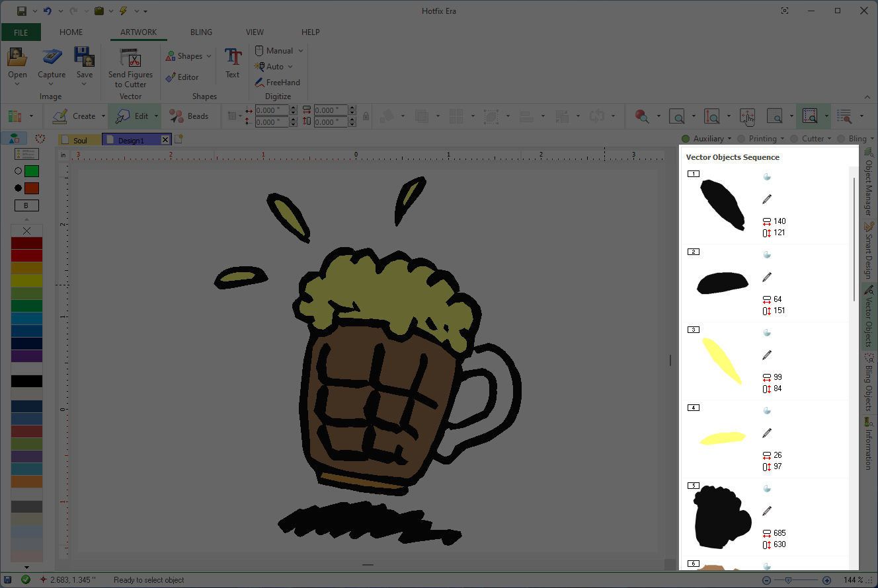878x588 pixels.
Task: Switch to the HOME ribbon tab
Action: (71, 32)
